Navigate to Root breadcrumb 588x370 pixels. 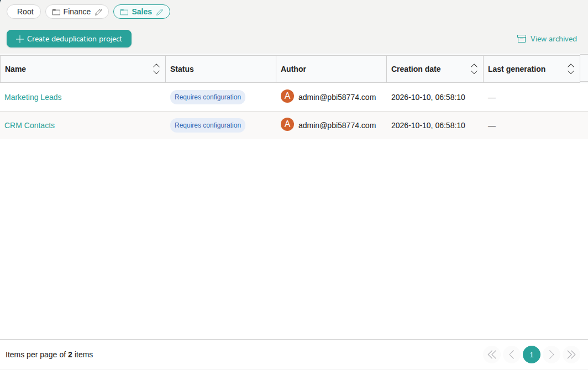pos(24,12)
